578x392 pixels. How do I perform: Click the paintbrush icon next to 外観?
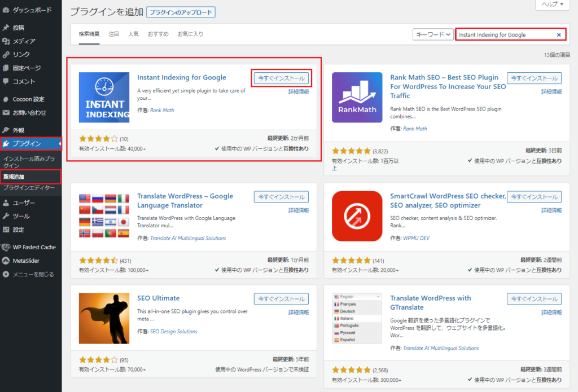point(6,130)
